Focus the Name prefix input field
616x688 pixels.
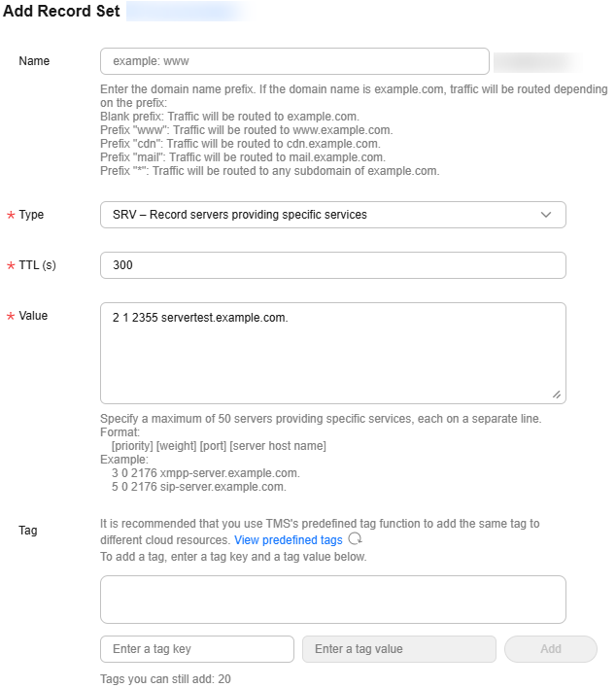click(294, 61)
